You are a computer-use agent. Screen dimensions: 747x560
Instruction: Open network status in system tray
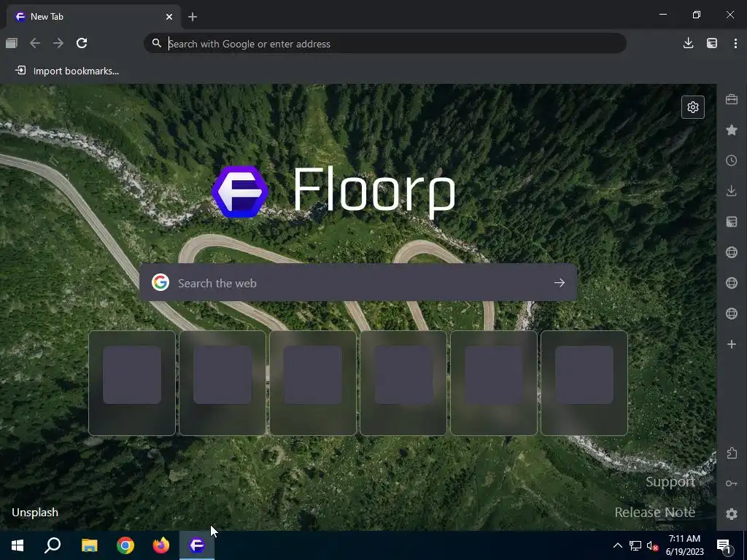point(635,545)
